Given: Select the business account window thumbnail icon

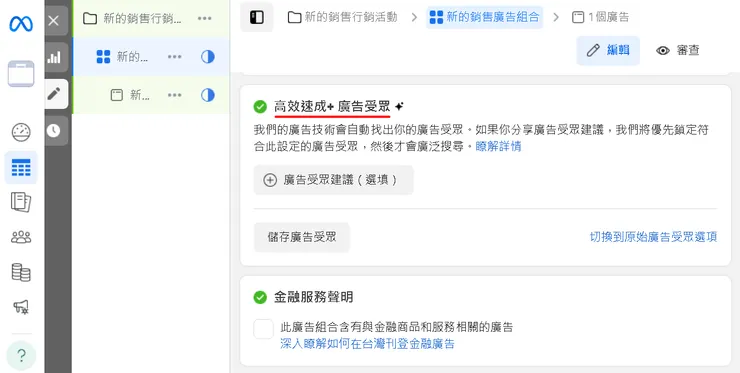Looking at the screenshot, I should [21, 74].
